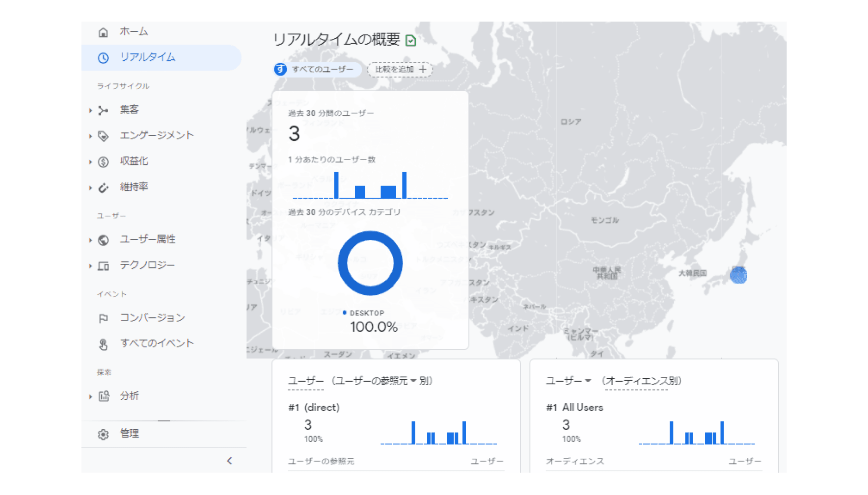
Task: Open the 集客 menu label
Action: tap(129, 110)
